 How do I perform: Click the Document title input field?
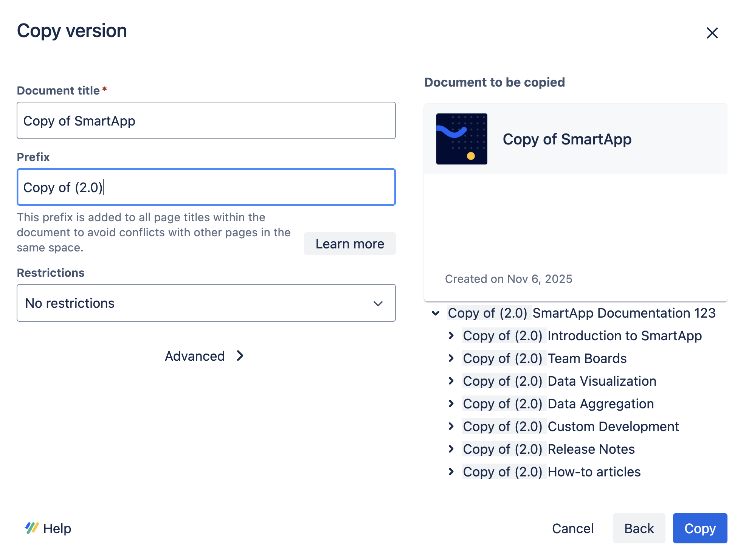(x=206, y=121)
